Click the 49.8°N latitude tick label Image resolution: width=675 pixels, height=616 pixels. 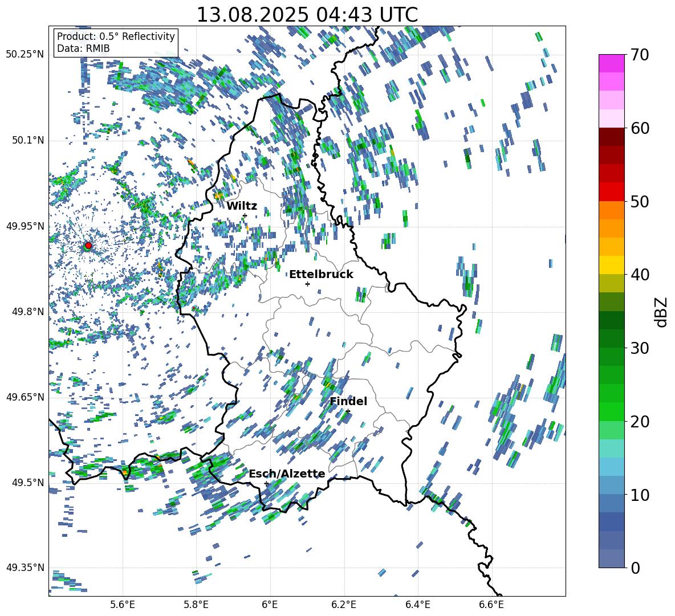click(27, 312)
